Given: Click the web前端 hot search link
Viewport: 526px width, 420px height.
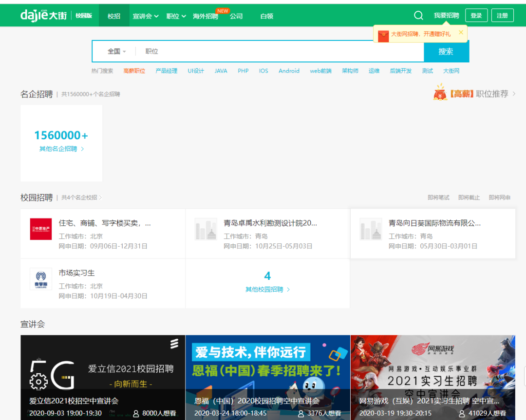Looking at the screenshot, I should (x=320, y=71).
